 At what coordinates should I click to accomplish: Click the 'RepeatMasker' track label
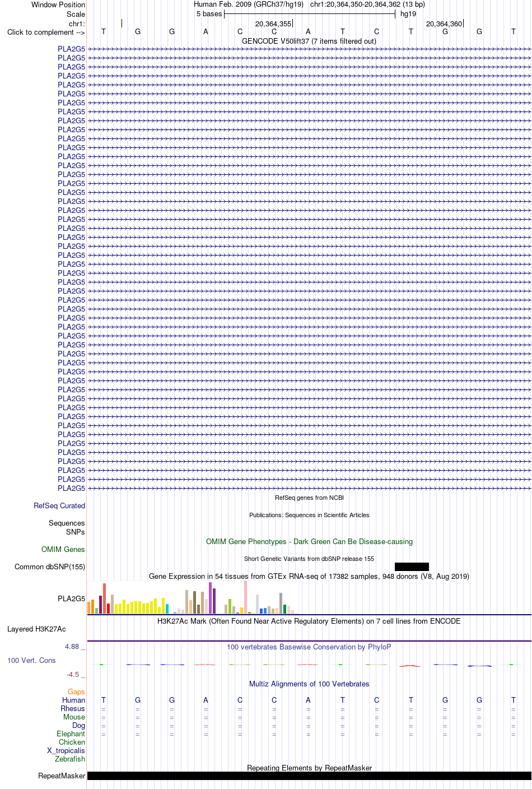pyautogui.click(x=62, y=776)
